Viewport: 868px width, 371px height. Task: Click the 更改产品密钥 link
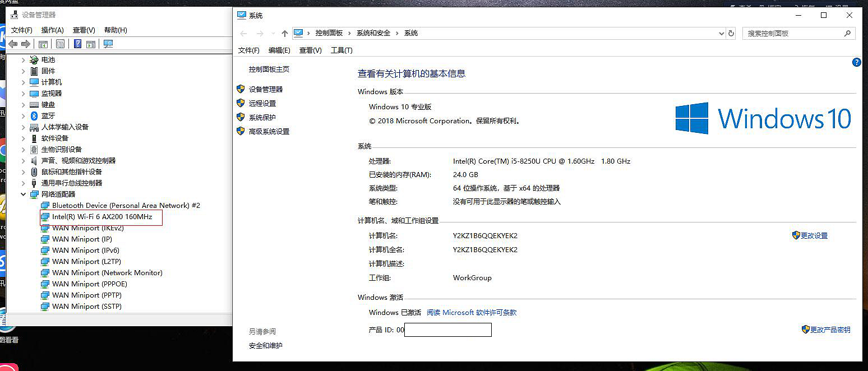829,330
